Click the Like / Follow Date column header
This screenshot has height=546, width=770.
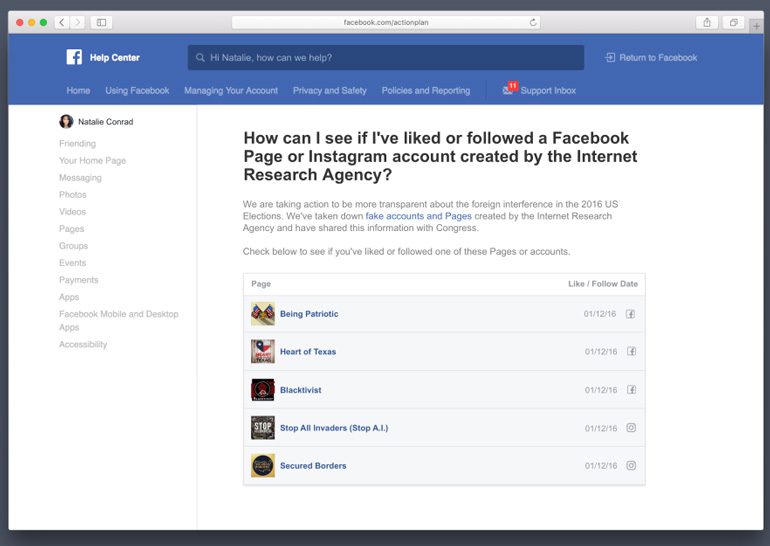coord(603,284)
